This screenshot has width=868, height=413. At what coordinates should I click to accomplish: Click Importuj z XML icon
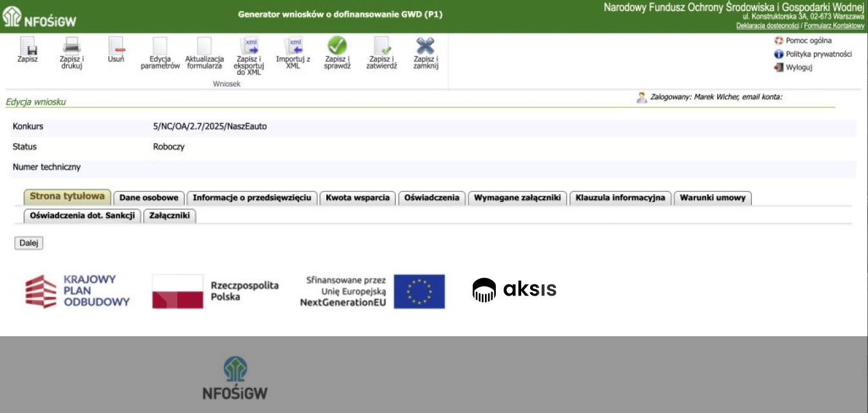[293, 46]
